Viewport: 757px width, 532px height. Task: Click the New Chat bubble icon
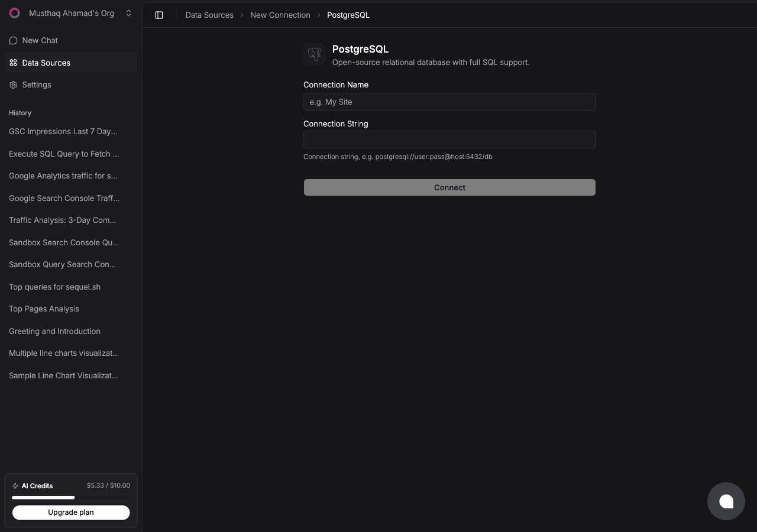click(13, 41)
